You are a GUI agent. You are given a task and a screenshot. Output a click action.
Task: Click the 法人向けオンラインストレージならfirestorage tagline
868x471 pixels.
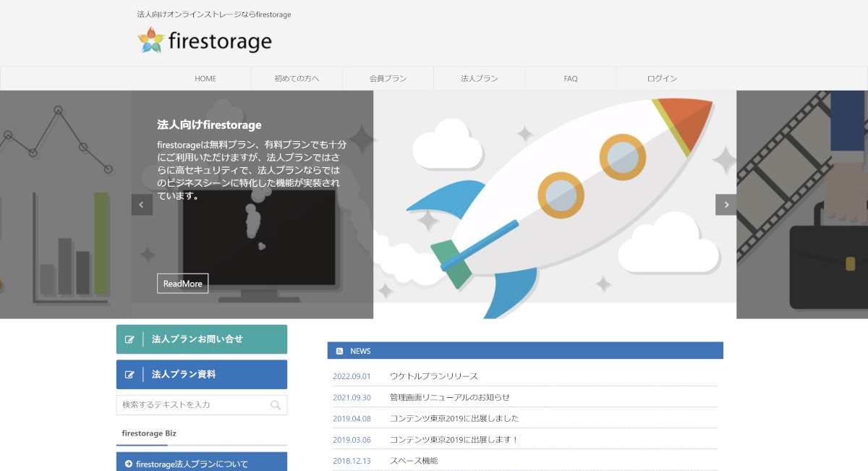(x=214, y=14)
